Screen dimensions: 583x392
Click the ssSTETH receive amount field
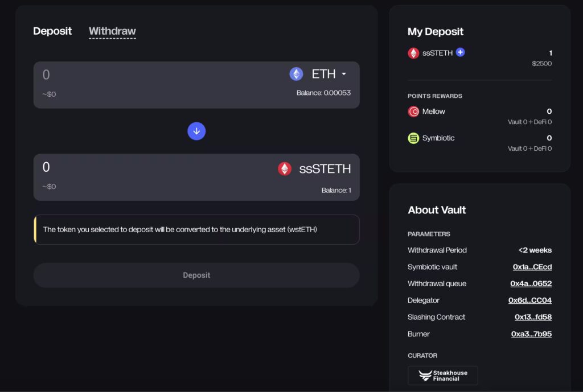[142, 167]
